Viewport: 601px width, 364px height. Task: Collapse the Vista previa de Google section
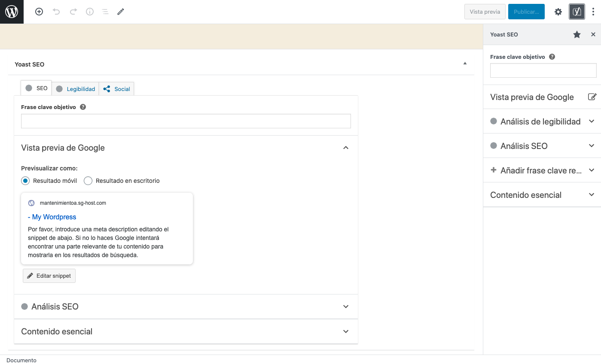click(x=346, y=148)
